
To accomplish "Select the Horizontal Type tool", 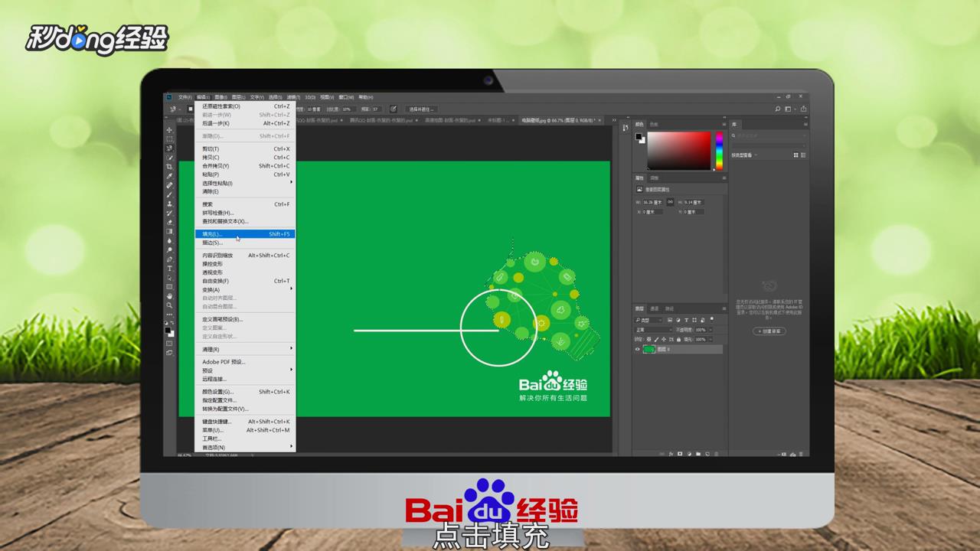I will (170, 269).
